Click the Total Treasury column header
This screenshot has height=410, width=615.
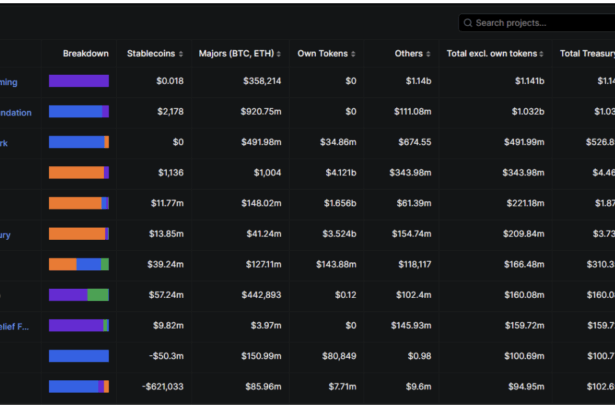[586, 53]
